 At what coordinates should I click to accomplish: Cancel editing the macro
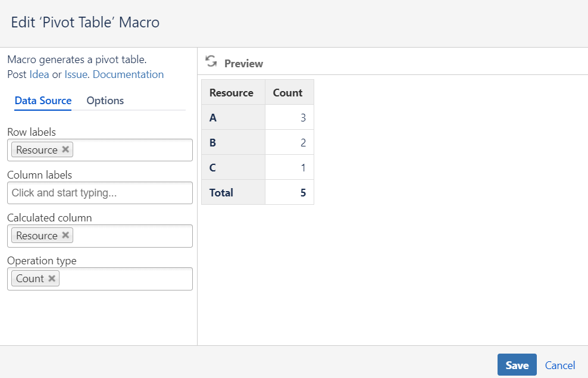tap(560, 365)
